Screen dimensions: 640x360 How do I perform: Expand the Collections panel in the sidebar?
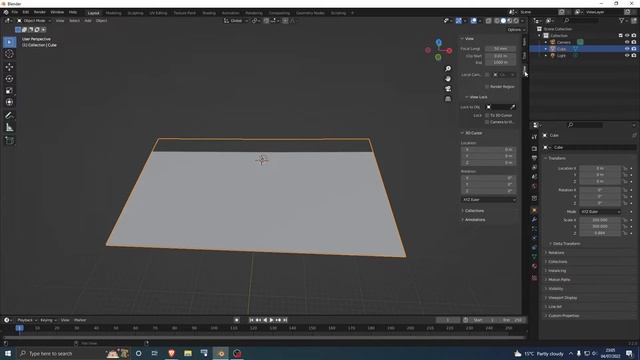point(473,211)
